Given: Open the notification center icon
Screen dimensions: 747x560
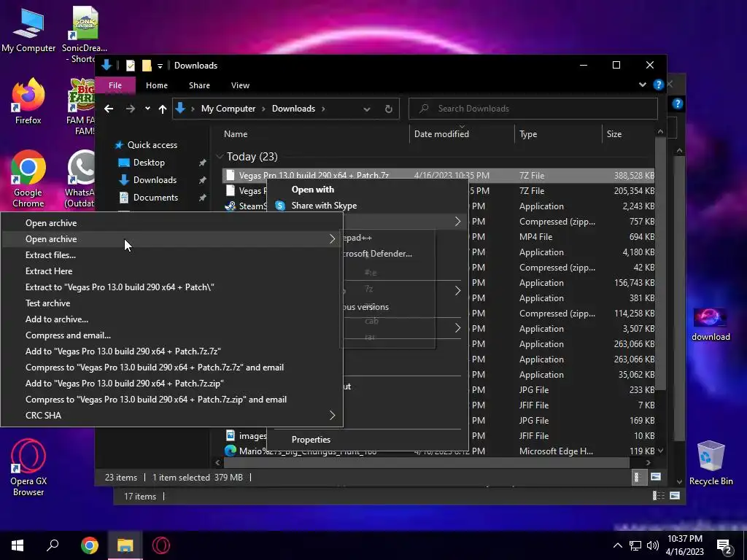Looking at the screenshot, I should point(724,546).
